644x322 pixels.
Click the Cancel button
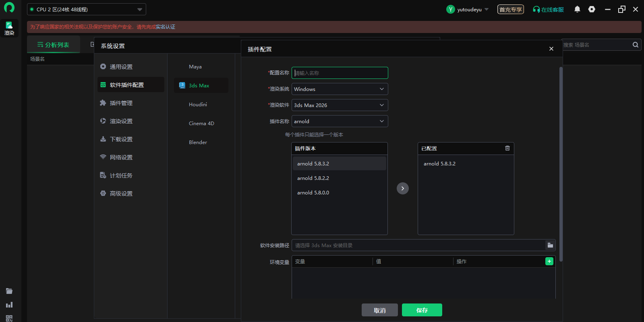point(380,310)
